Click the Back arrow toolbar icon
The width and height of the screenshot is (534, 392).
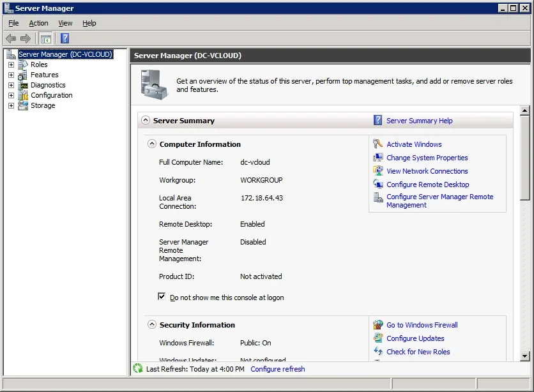pos(11,38)
